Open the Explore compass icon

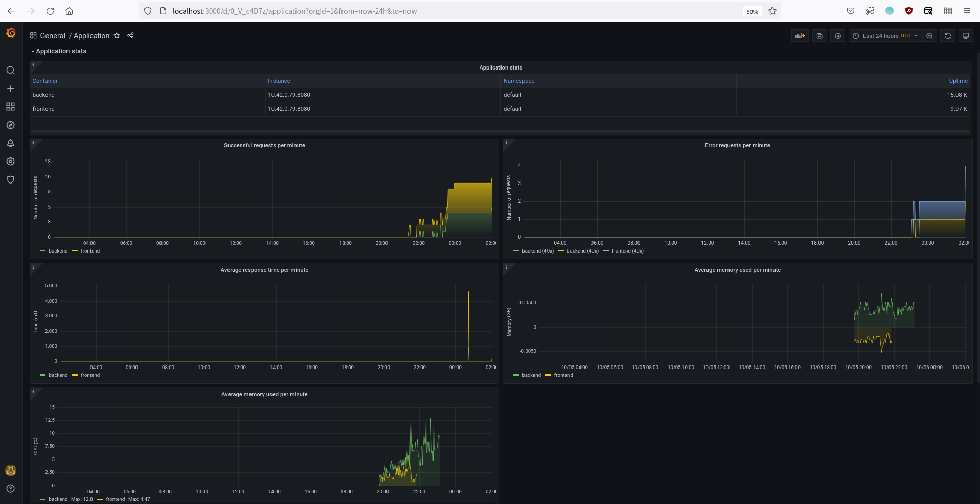(10, 125)
